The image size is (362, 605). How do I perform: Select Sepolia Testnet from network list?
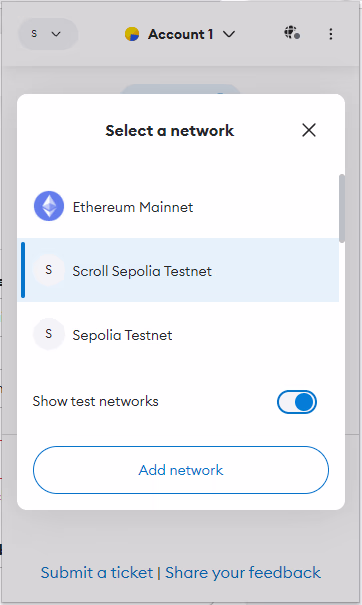coord(178,334)
